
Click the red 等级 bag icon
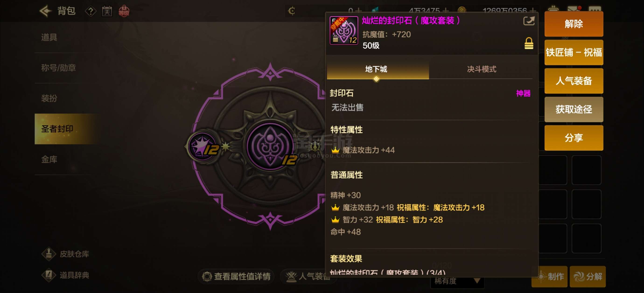(124, 11)
